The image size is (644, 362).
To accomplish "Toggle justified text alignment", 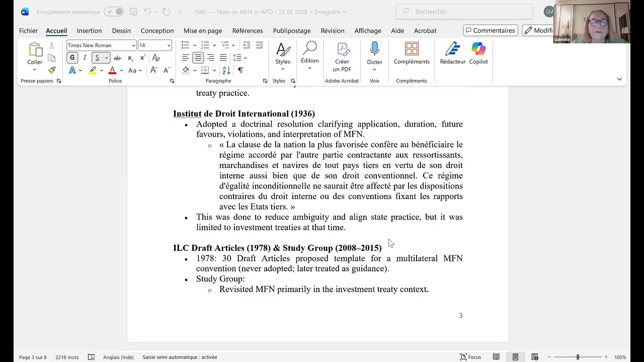I will point(223,58).
